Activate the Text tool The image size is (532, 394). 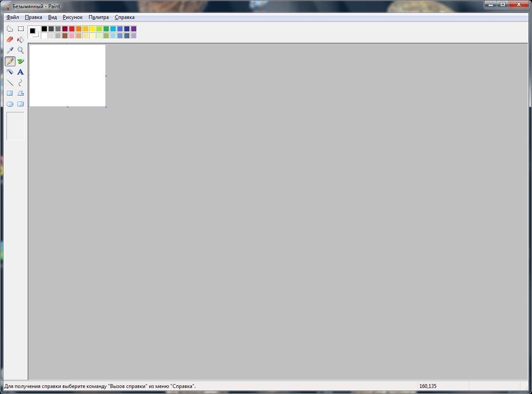click(21, 72)
